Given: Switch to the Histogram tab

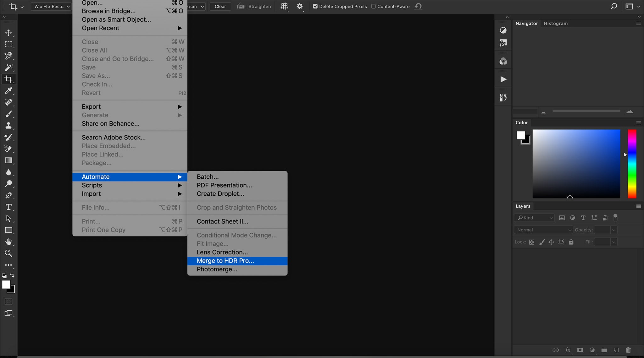Looking at the screenshot, I should (556, 24).
